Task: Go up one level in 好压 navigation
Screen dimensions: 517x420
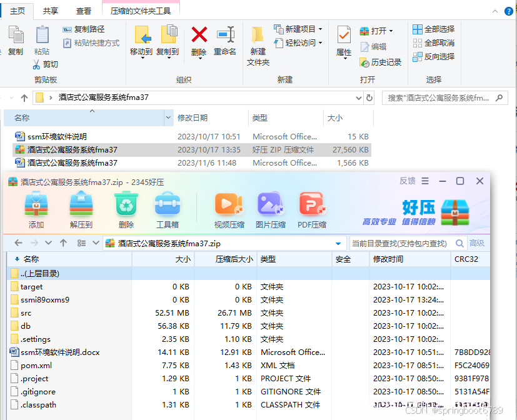Action: point(63,243)
